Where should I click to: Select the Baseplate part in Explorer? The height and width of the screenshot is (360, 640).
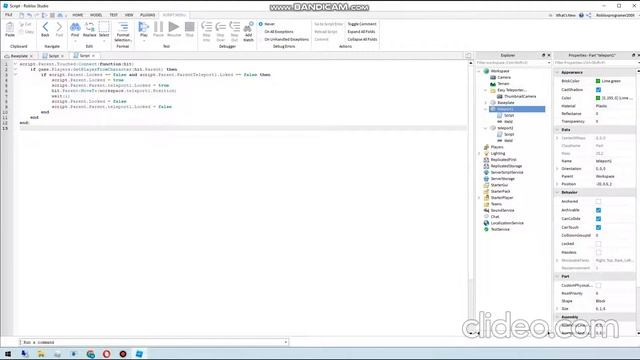click(x=506, y=103)
